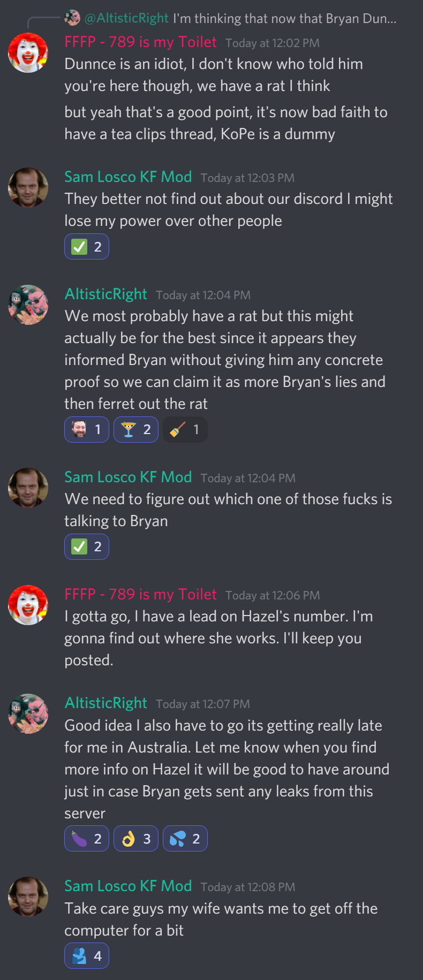Click the 'Today at 12:04 PM' timestamp by AltisticRight
Viewport: 423px width, 980px height.
point(203,295)
